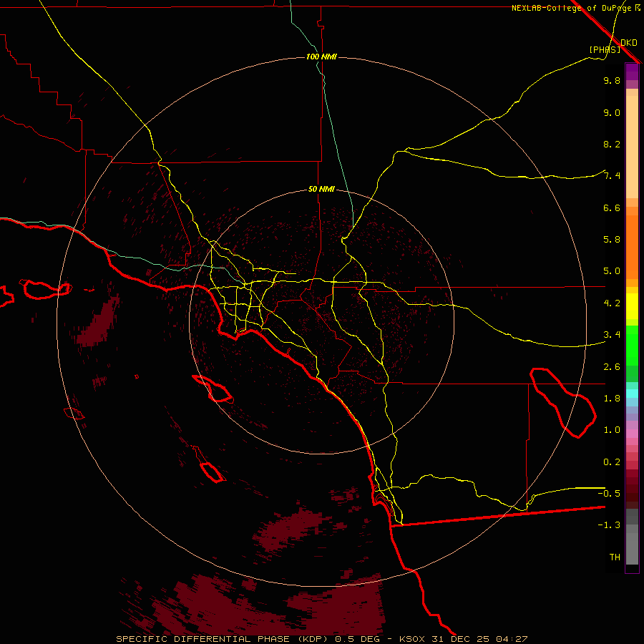
Task: Click the 5.0 color scale value
Action: click(612, 271)
